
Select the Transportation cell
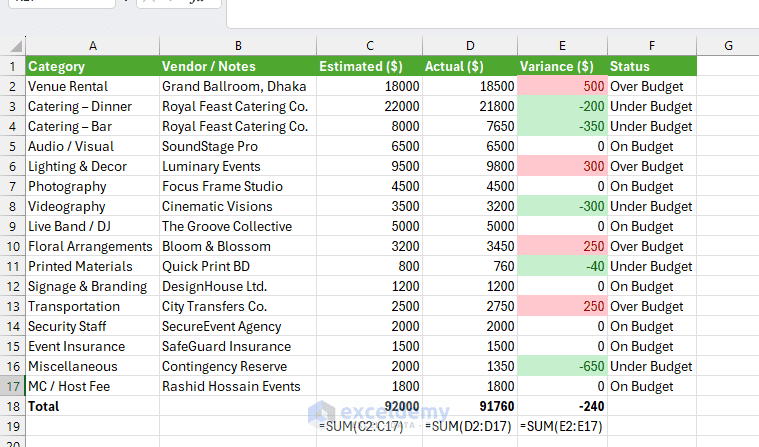click(x=92, y=307)
